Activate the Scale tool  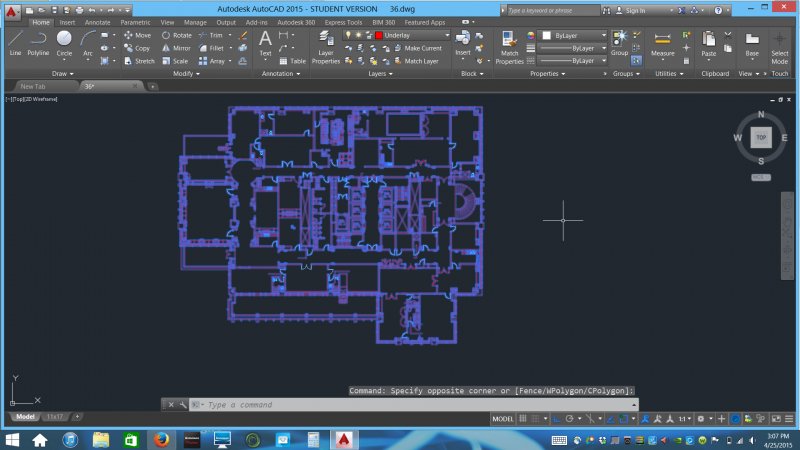pyautogui.click(x=175, y=61)
